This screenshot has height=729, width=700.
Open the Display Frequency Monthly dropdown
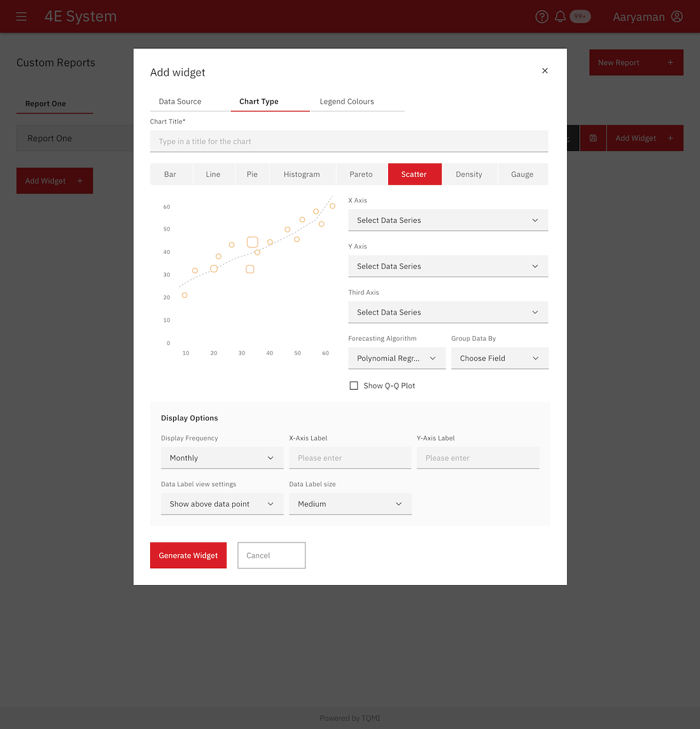click(222, 458)
